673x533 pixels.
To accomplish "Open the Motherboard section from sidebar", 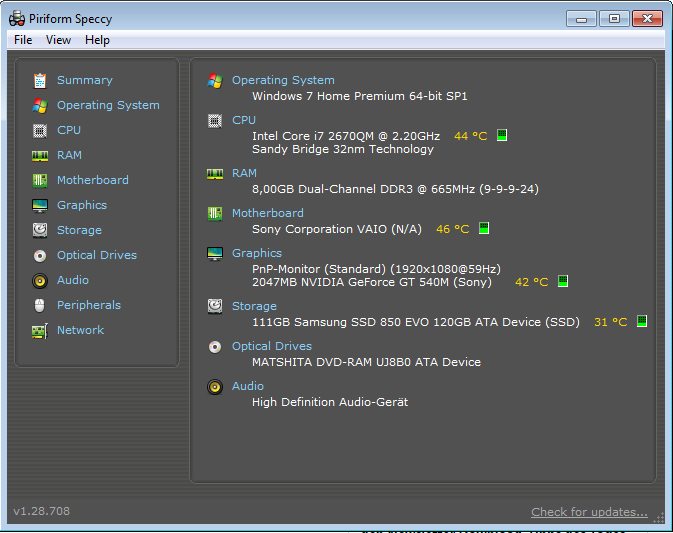I will [x=93, y=180].
